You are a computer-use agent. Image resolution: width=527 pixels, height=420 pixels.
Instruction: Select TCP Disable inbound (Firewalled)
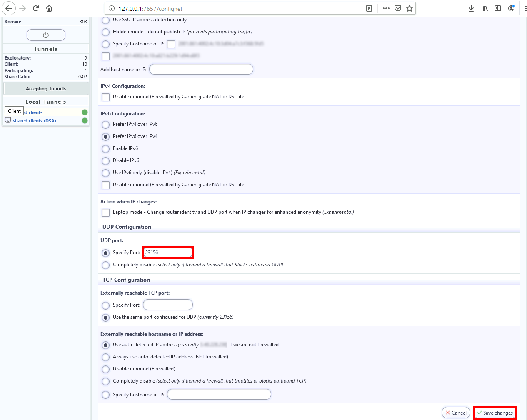click(106, 369)
